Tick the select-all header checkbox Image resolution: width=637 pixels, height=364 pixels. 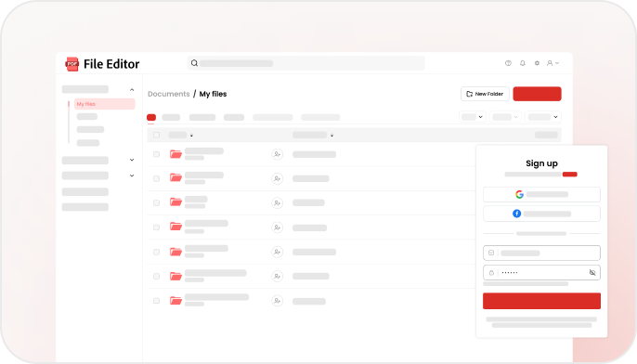156,135
